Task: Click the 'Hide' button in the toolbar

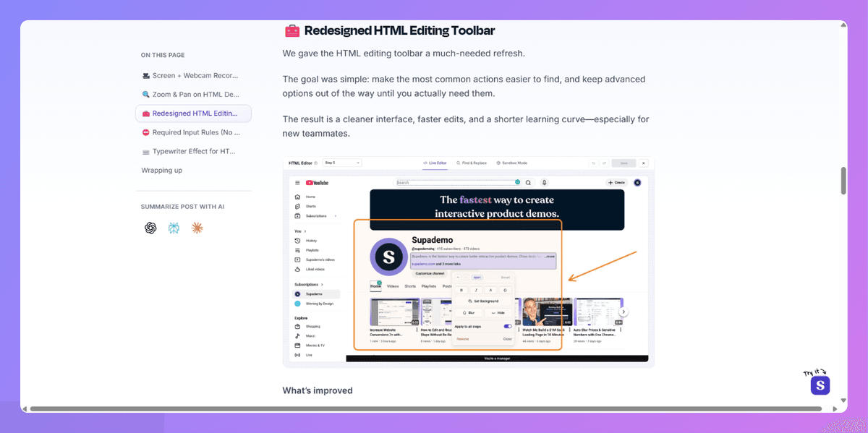Action: [498, 313]
